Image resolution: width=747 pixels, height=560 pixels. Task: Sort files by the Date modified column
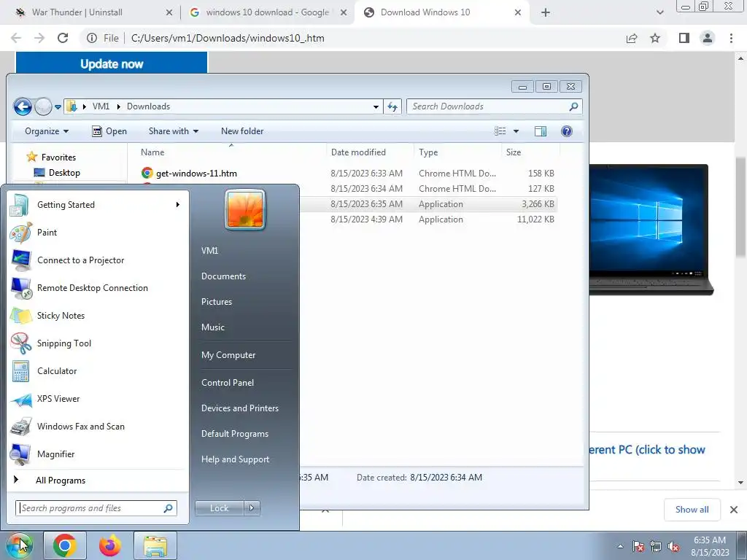358,152
